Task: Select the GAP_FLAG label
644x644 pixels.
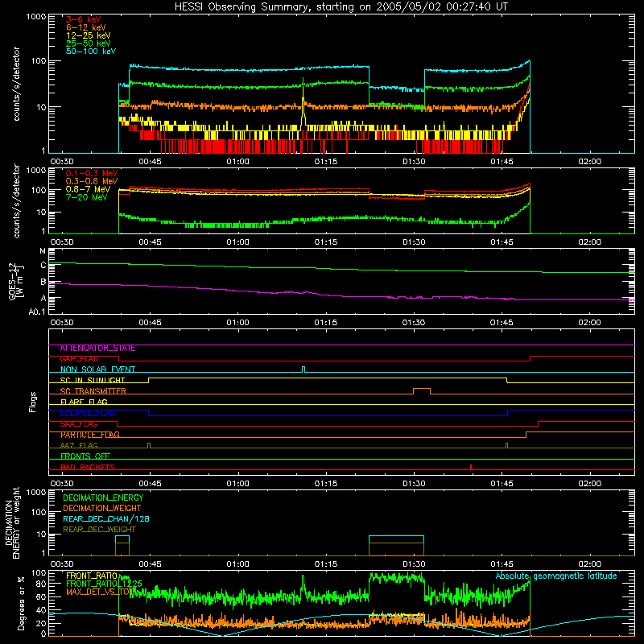Action: (x=79, y=359)
